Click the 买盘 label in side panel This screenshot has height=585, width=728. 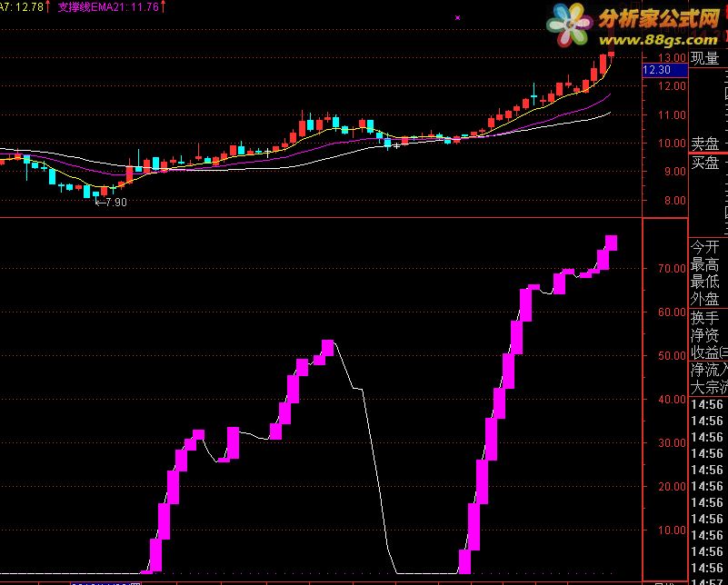pos(704,163)
